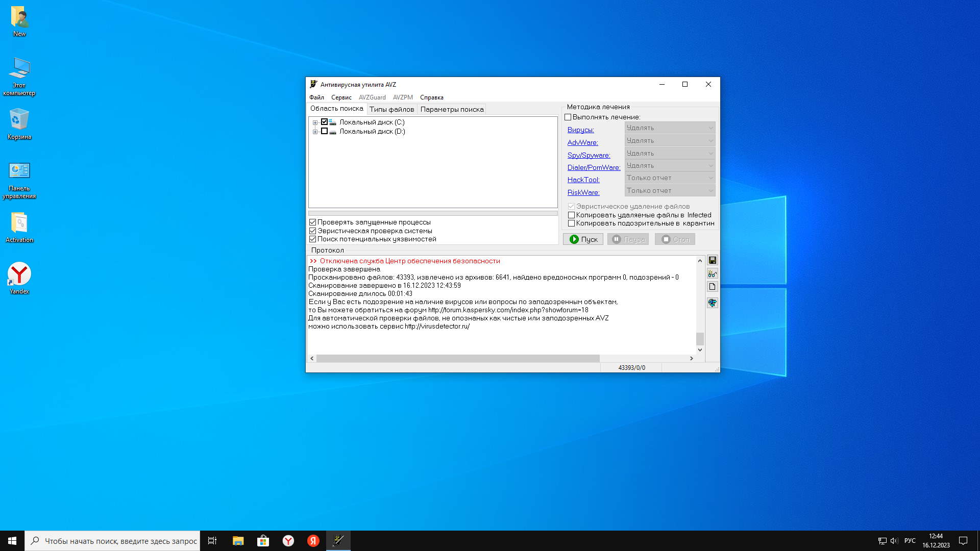Switch to the 'Типы файлов' tab
This screenshot has width=980, height=551.
(391, 109)
